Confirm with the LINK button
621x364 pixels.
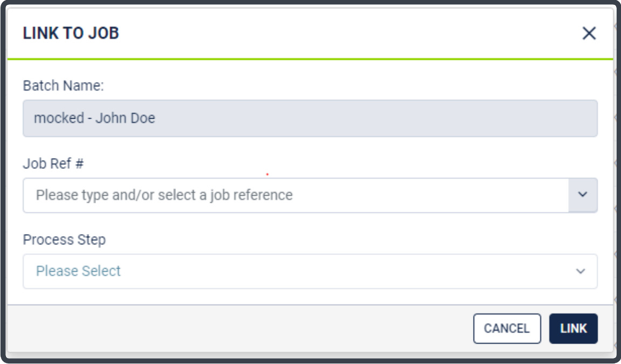[574, 328]
